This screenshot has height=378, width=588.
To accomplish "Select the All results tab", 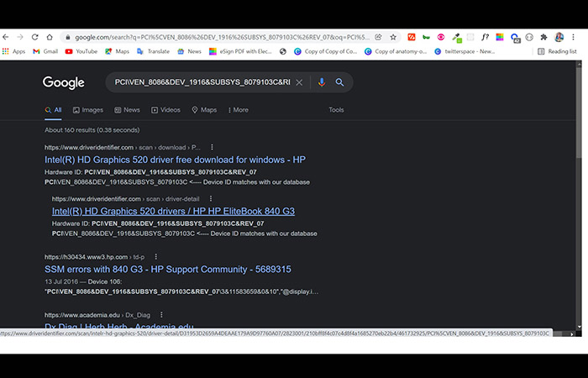I will (53, 110).
